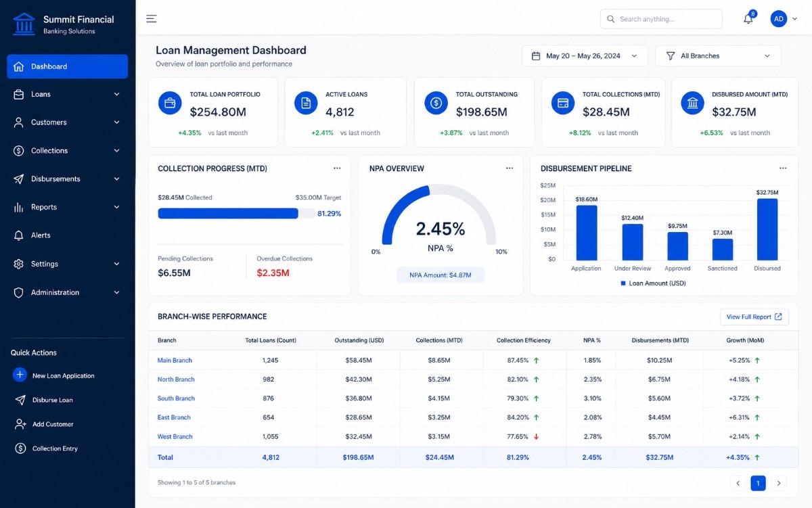
Task: Open Alerts in the sidebar
Action: click(67, 235)
